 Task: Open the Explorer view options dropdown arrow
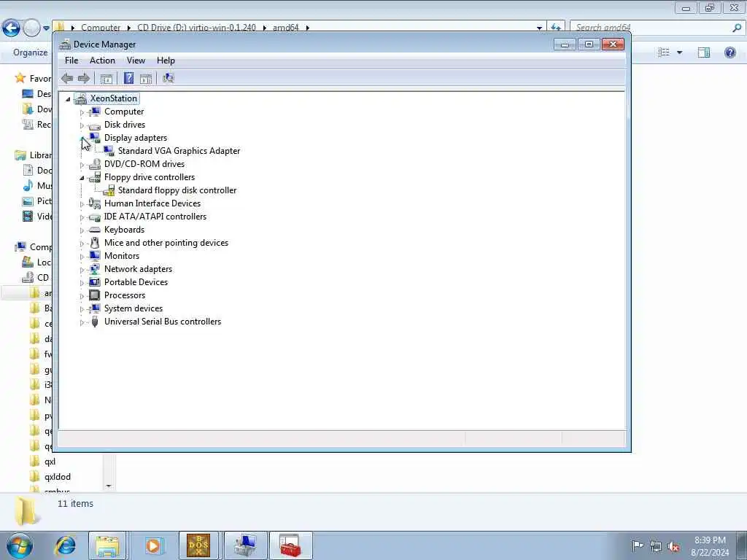point(679,52)
